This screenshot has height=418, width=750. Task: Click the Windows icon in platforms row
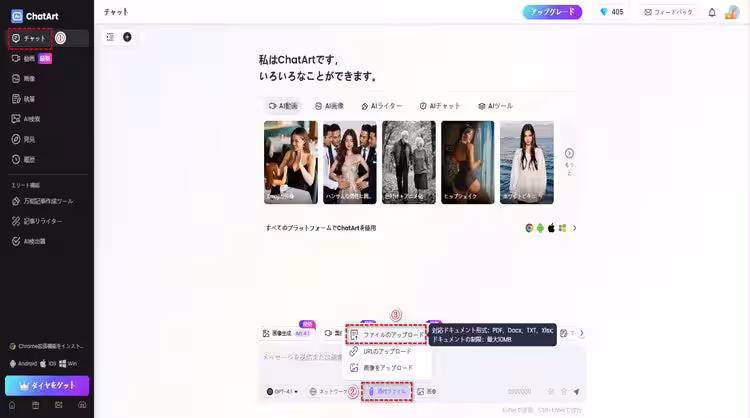click(x=562, y=228)
